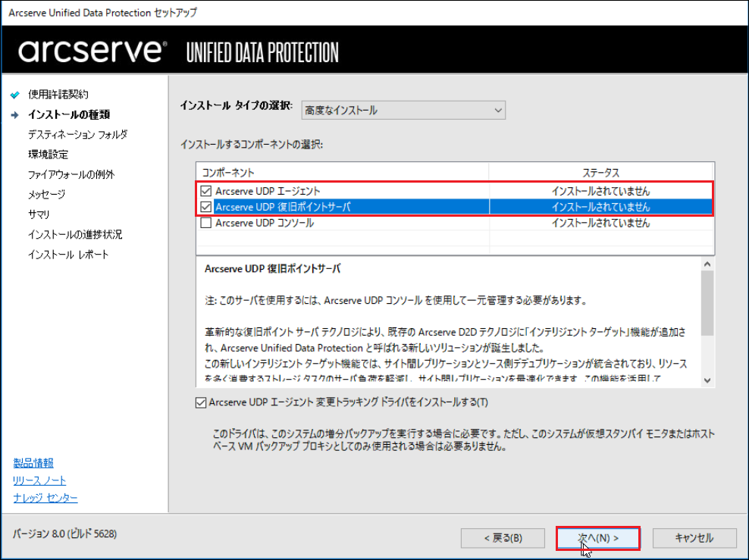Screen dimensions: 749x560
Task: Click the ファイアウォールの例外 step label
Action: tap(71, 174)
